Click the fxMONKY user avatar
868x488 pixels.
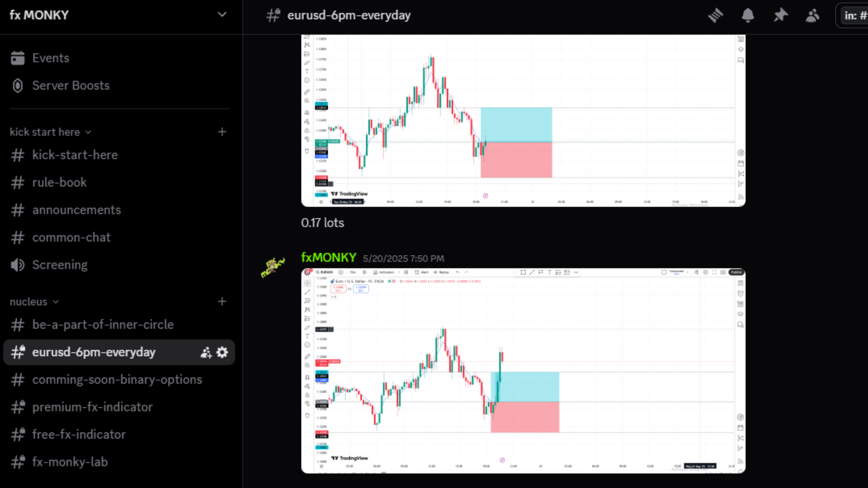[273, 267]
